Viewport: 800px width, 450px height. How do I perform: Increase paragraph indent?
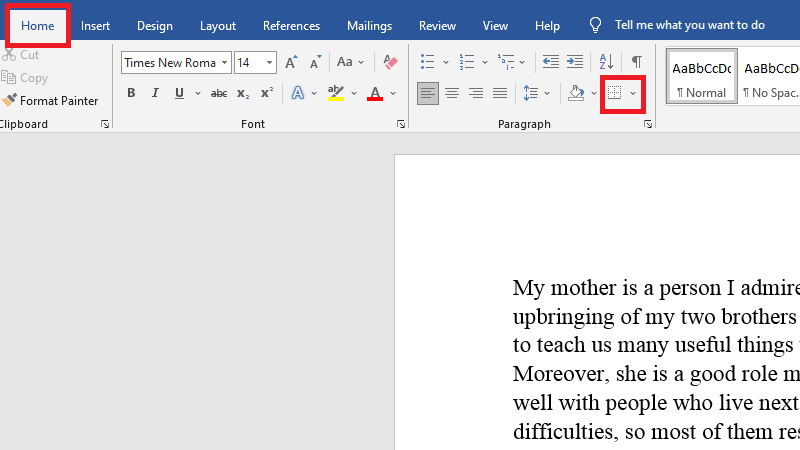[x=575, y=62]
